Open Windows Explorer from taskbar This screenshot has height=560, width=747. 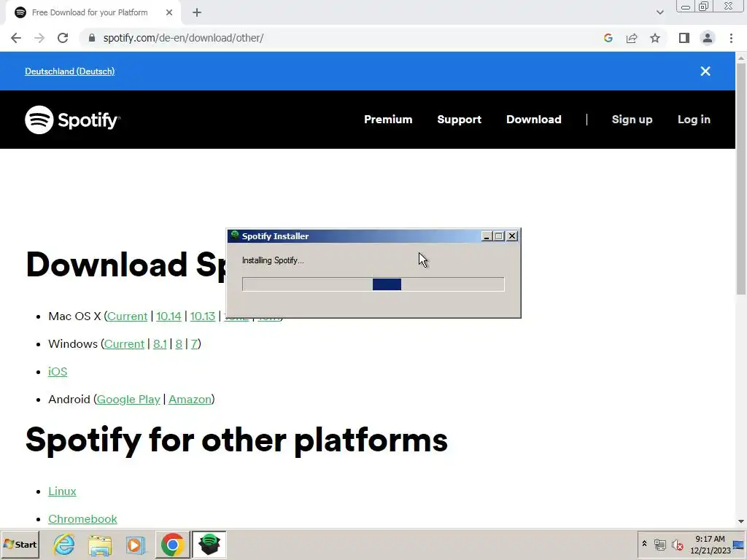pos(99,545)
